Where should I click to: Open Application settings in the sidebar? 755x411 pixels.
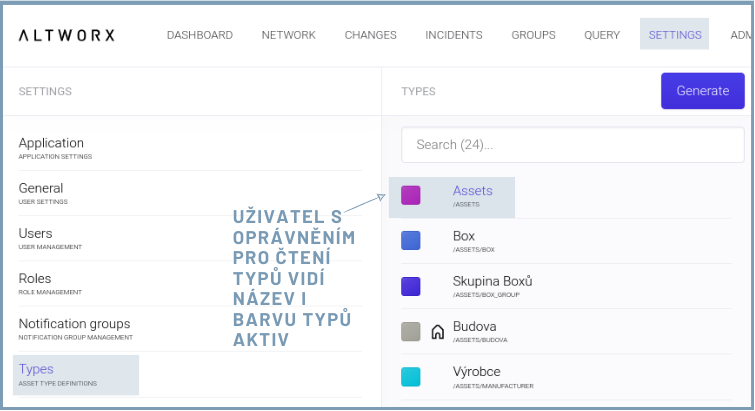52,148
